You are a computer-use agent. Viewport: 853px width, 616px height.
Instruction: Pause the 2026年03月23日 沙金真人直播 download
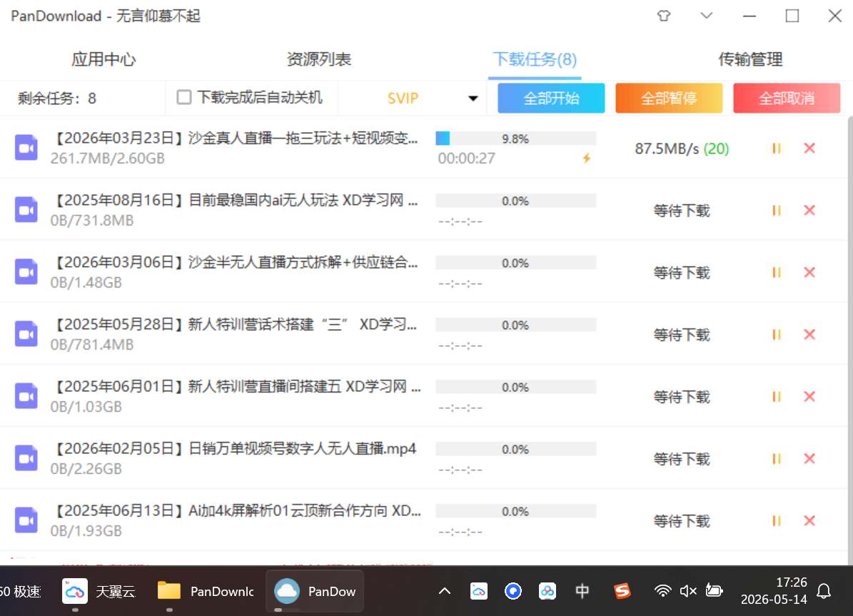point(777,148)
